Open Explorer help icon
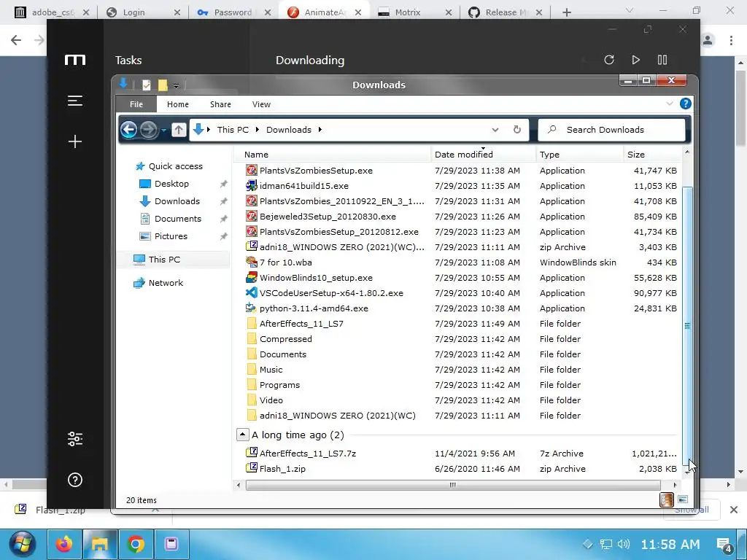The height and width of the screenshot is (560, 747). [685, 104]
